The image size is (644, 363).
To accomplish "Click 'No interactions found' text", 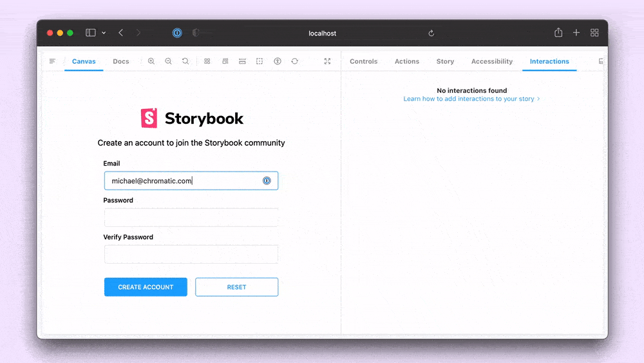I will [x=472, y=90].
